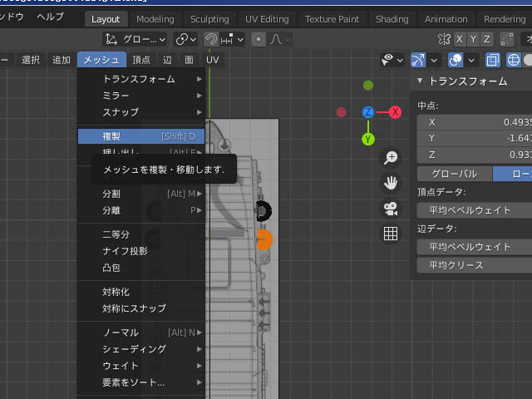Click the red X axis gizmo ball
Screen dimensions: 532x399
396,112
